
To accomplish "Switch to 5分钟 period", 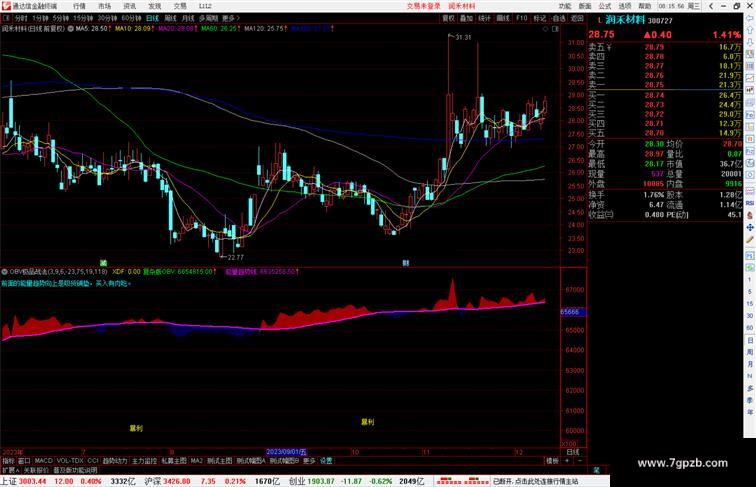I will (x=60, y=18).
